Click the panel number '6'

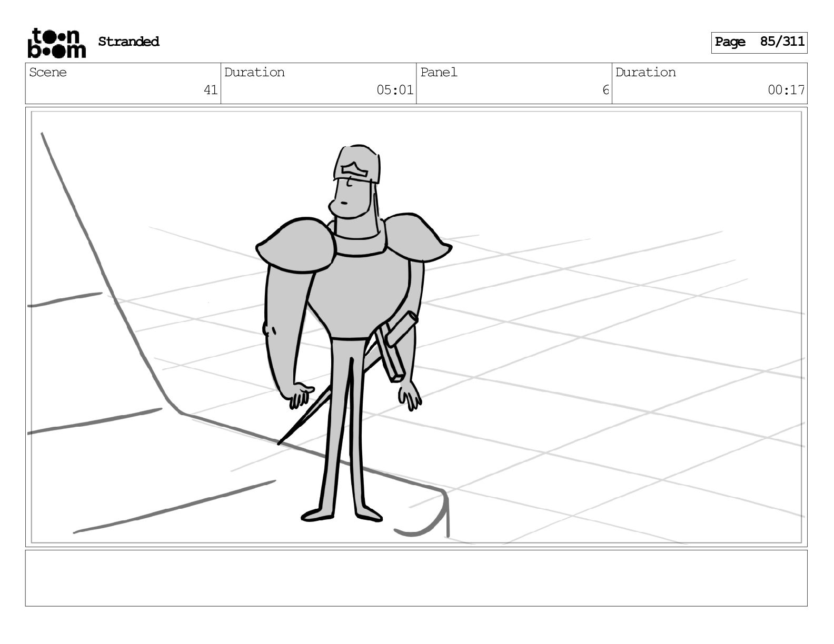[605, 90]
